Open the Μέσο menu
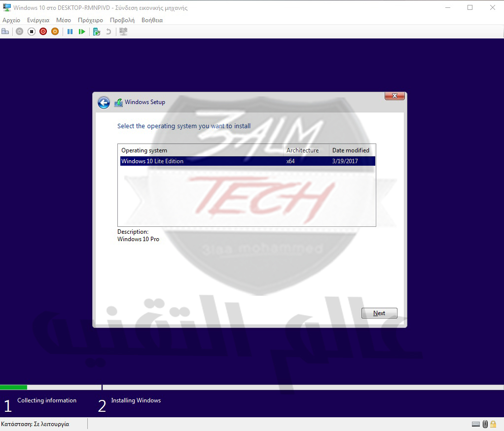Image resolution: width=504 pixels, height=431 pixels. pos(64,20)
